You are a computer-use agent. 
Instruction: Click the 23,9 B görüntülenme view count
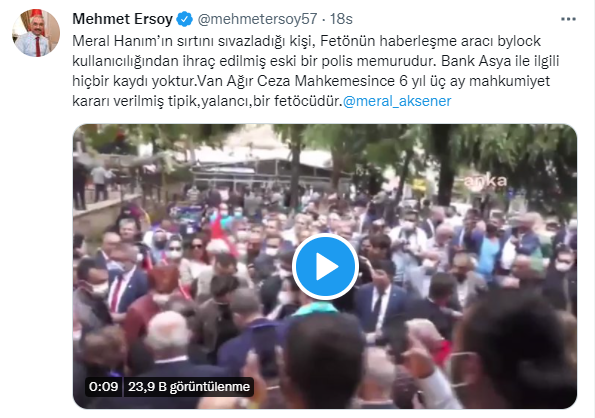pyautogui.click(x=189, y=387)
